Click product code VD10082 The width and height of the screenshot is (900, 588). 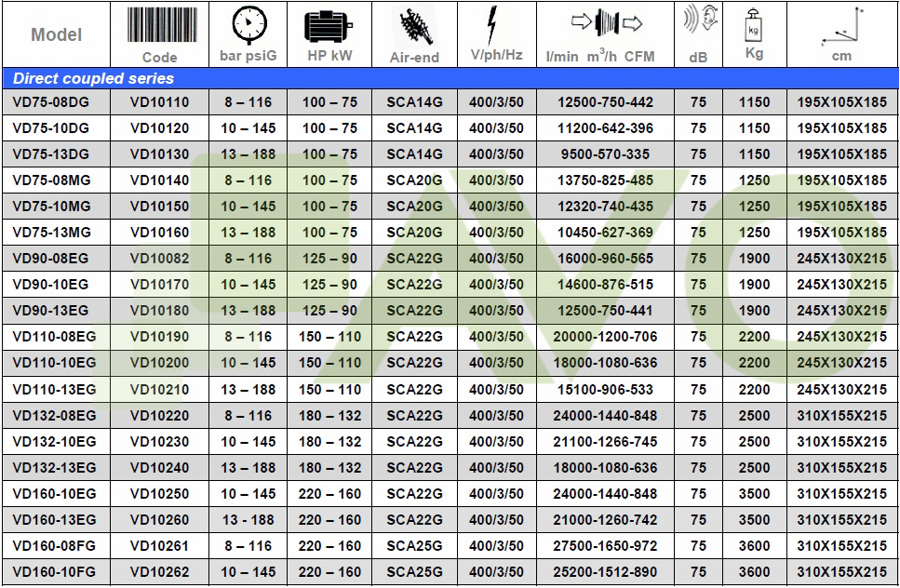(x=159, y=259)
